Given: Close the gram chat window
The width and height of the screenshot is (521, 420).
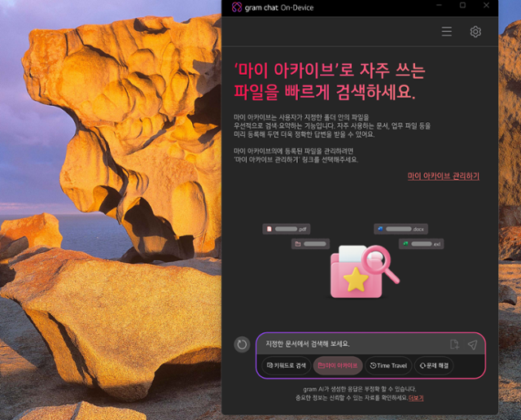Looking at the screenshot, I should click(486, 6).
